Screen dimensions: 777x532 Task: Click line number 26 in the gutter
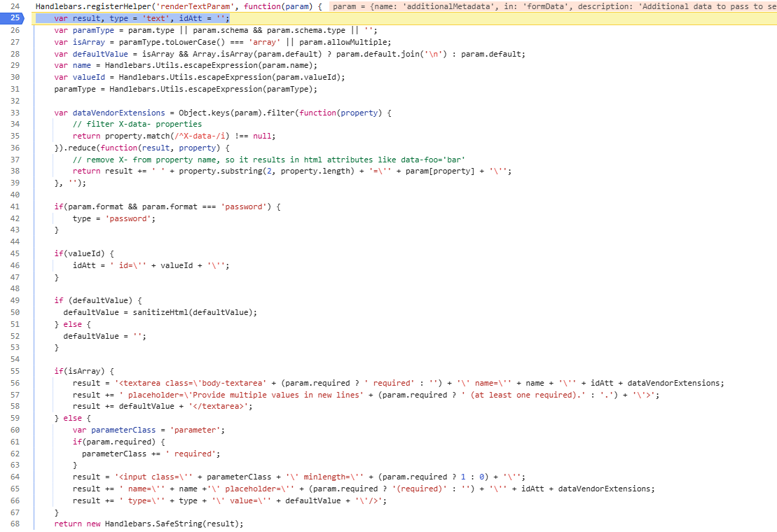pyautogui.click(x=15, y=30)
